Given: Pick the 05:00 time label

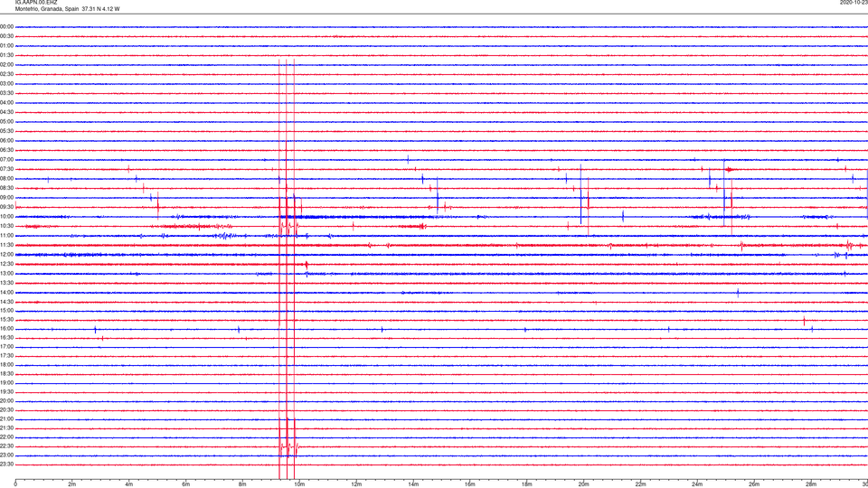Looking at the screenshot, I should pyautogui.click(x=6, y=122).
